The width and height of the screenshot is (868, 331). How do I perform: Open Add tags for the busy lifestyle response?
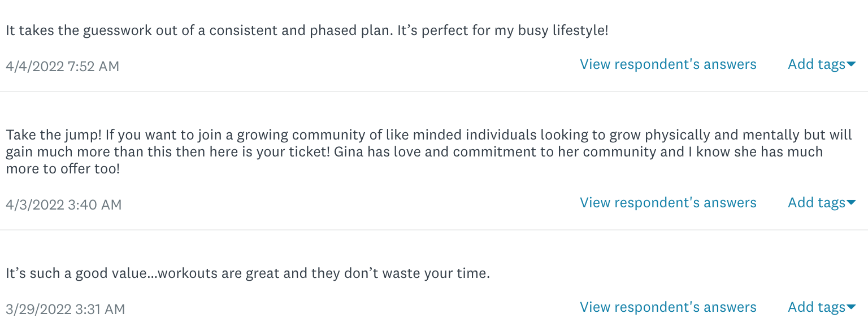(817, 64)
